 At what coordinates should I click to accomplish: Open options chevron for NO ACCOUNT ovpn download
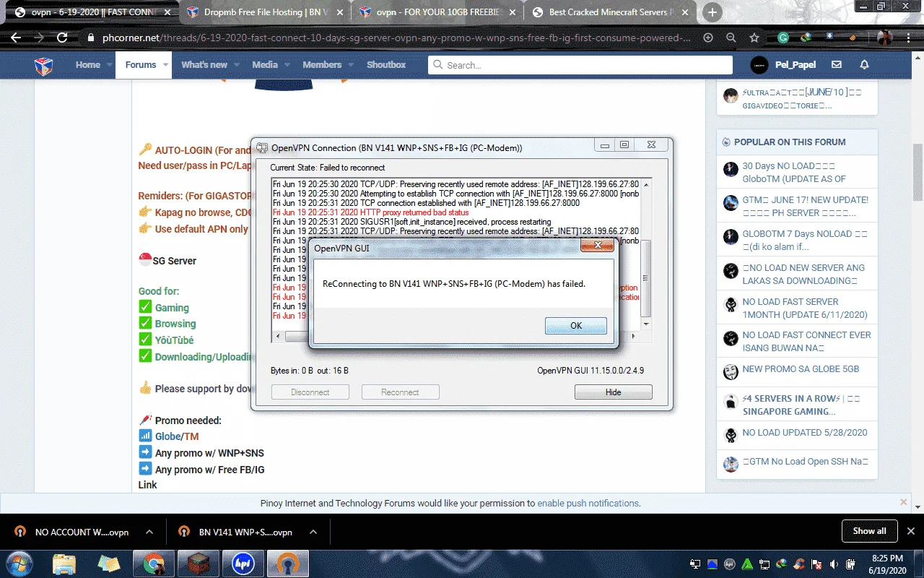(x=149, y=532)
